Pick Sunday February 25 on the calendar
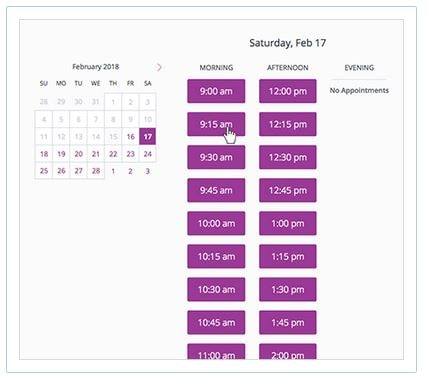Image resolution: width=429 pixels, height=381 pixels. click(x=44, y=171)
